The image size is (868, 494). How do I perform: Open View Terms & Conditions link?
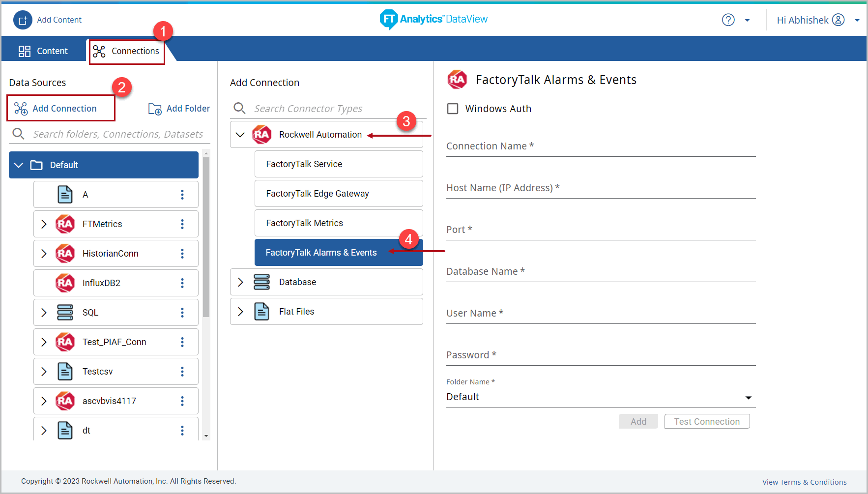pyautogui.click(x=804, y=482)
